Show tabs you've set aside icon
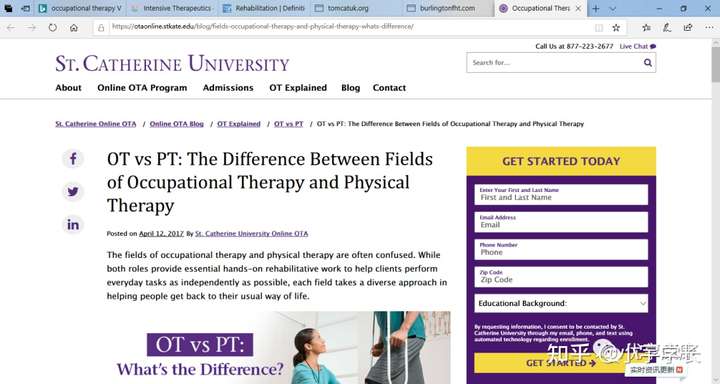 (8, 8)
